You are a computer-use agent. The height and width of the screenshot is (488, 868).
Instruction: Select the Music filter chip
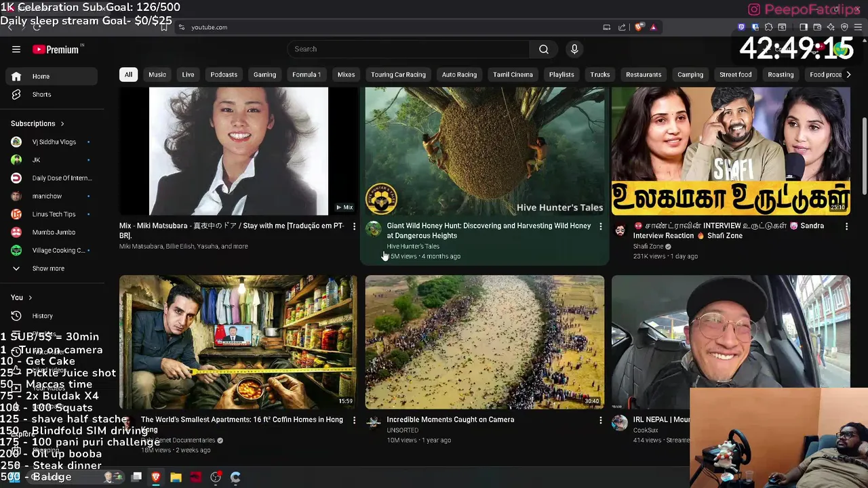(157, 75)
